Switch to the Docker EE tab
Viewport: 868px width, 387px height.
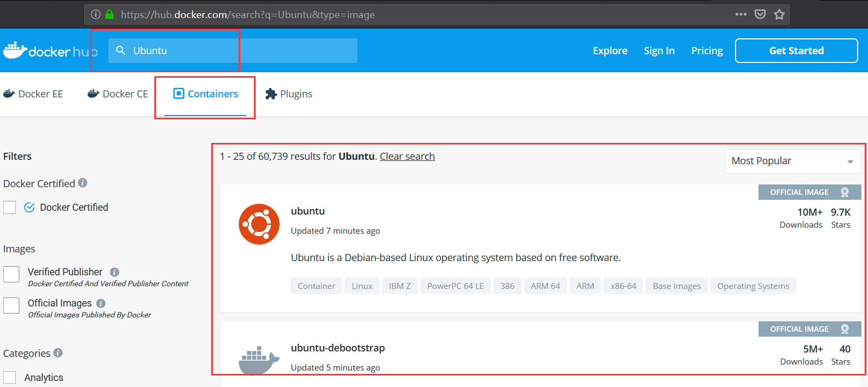pos(33,94)
